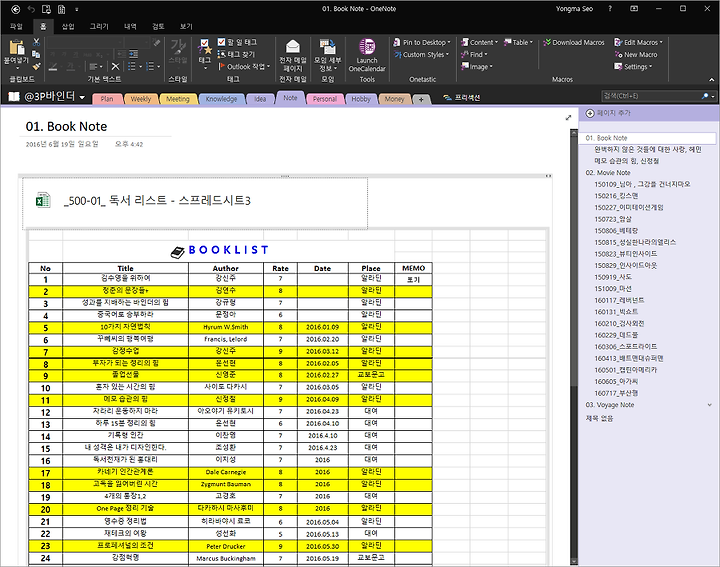The image size is (720, 567).
Task: Click the Yongma Seo account name
Action: [574, 9]
